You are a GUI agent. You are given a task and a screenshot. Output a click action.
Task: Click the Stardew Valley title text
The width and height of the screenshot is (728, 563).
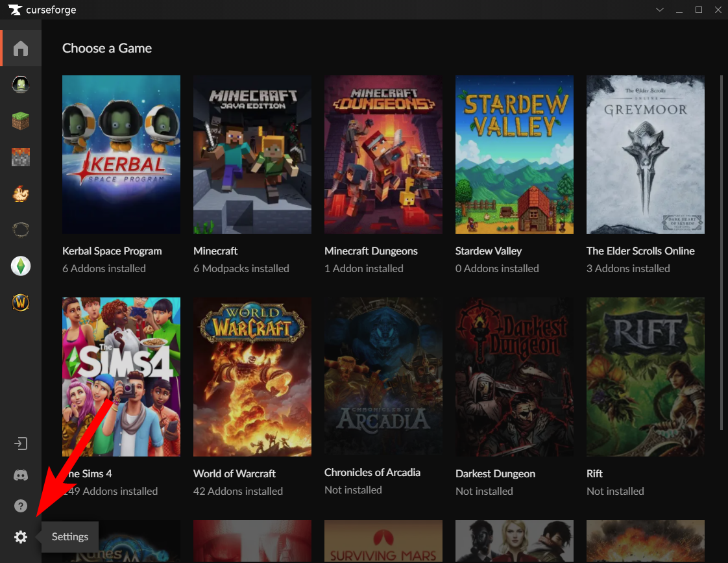coord(489,251)
